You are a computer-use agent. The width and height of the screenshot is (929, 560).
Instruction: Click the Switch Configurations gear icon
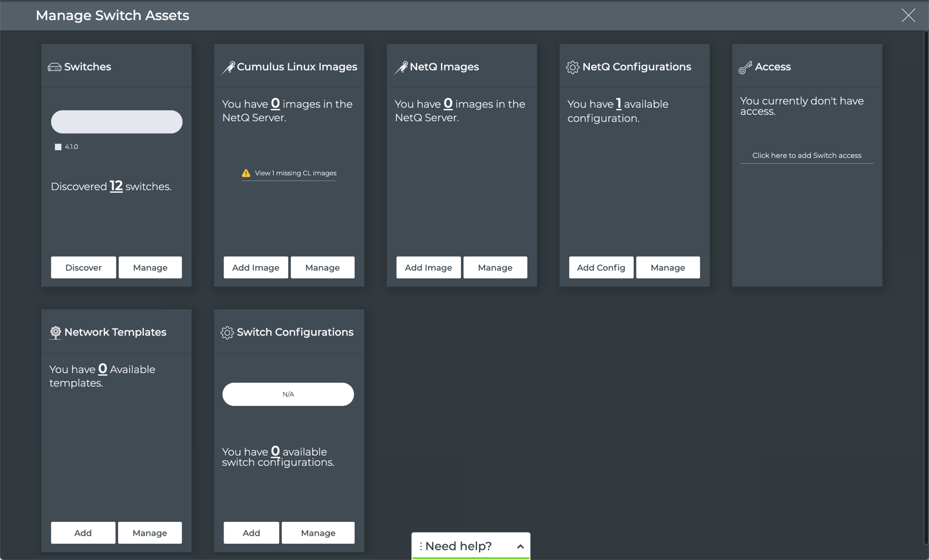tap(227, 333)
